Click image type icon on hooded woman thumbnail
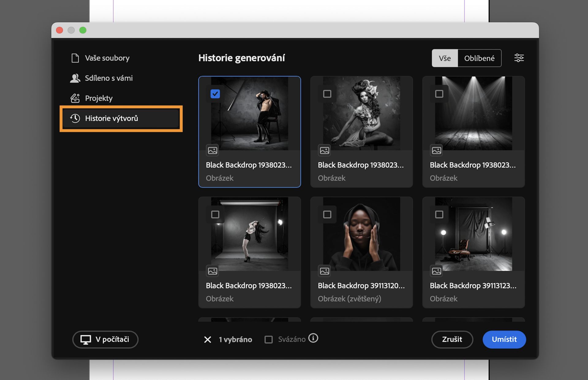Screen dimensions: 588x380 (x=324, y=271)
